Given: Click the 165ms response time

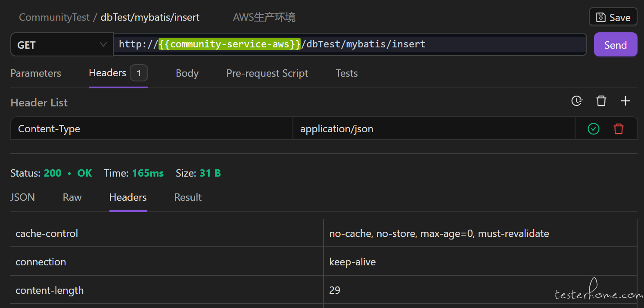Looking at the screenshot, I should [x=148, y=173].
